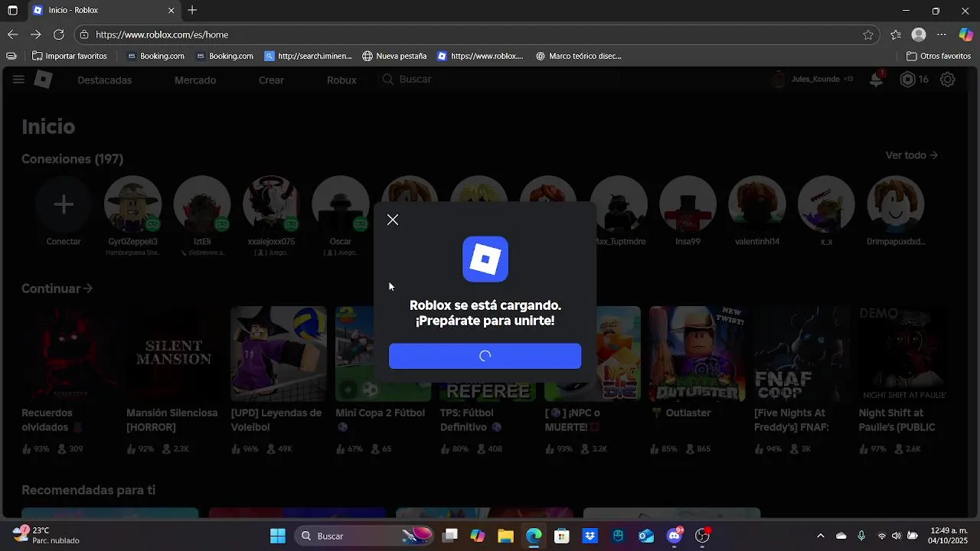Click the Roblox home logo icon
980x551 pixels.
(x=44, y=80)
